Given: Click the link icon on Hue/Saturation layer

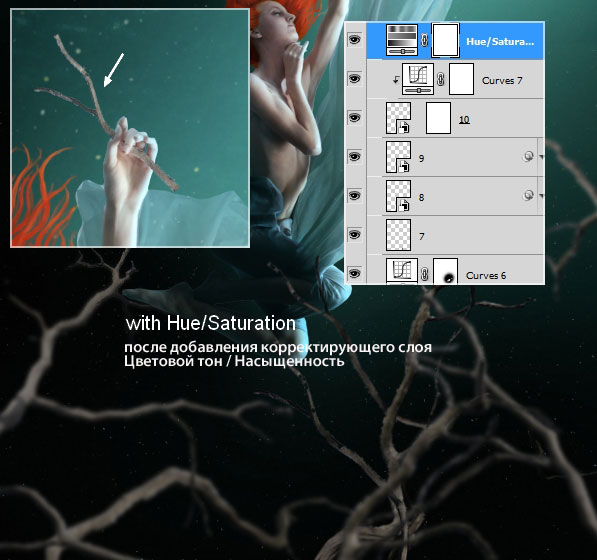Looking at the screenshot, I should pyautogui.click(x=425, y=40).
